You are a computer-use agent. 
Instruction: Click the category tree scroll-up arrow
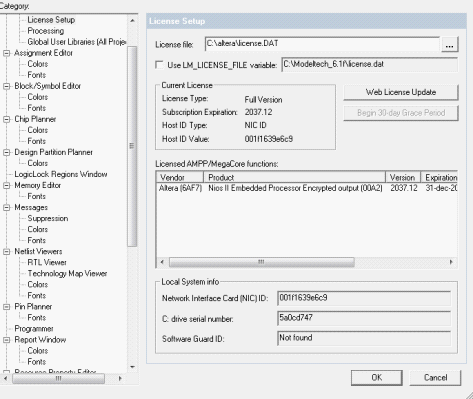132,21
